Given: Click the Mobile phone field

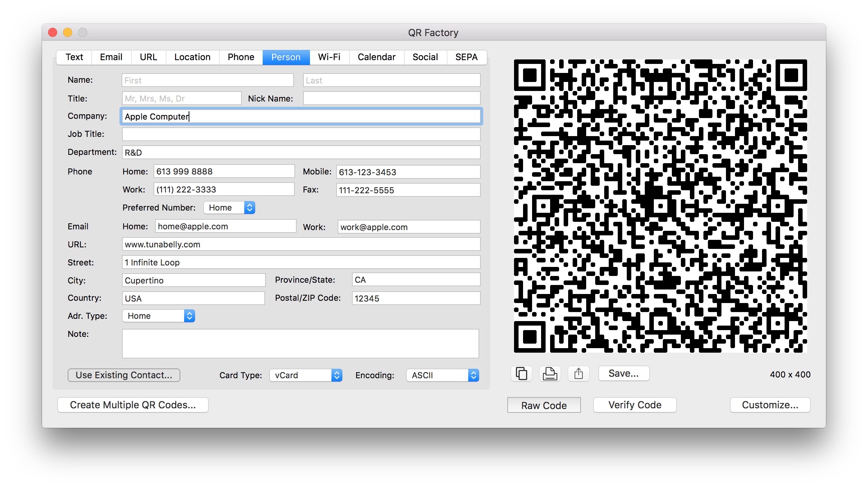Looking at the screenshot, I should click(408, 172).
